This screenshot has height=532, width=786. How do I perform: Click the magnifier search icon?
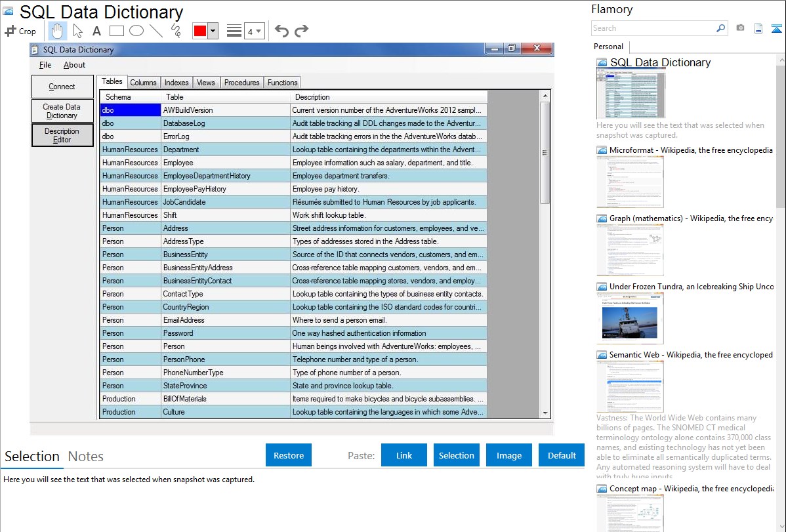(x=720, y=28)
